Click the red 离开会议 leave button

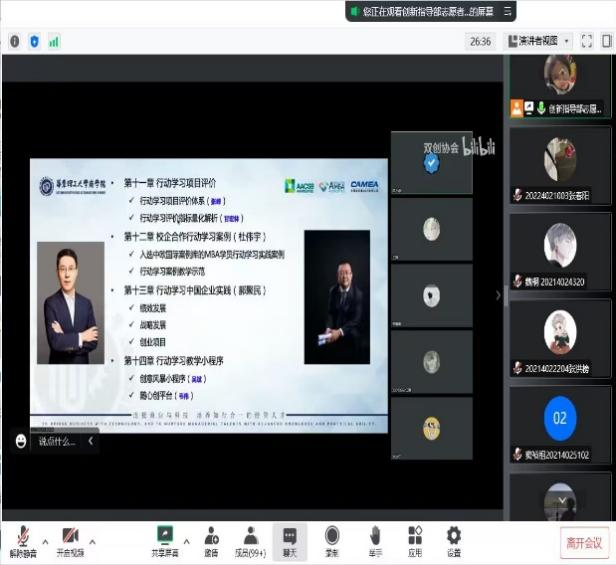click(584, 543)
